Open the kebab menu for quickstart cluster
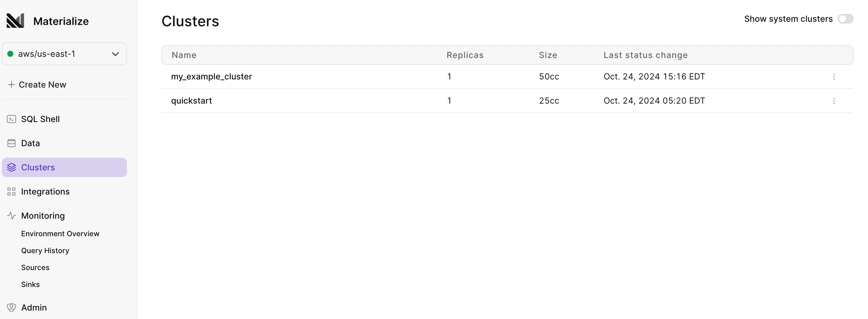This screenshot has height=319, width=868. pos(834,101)
